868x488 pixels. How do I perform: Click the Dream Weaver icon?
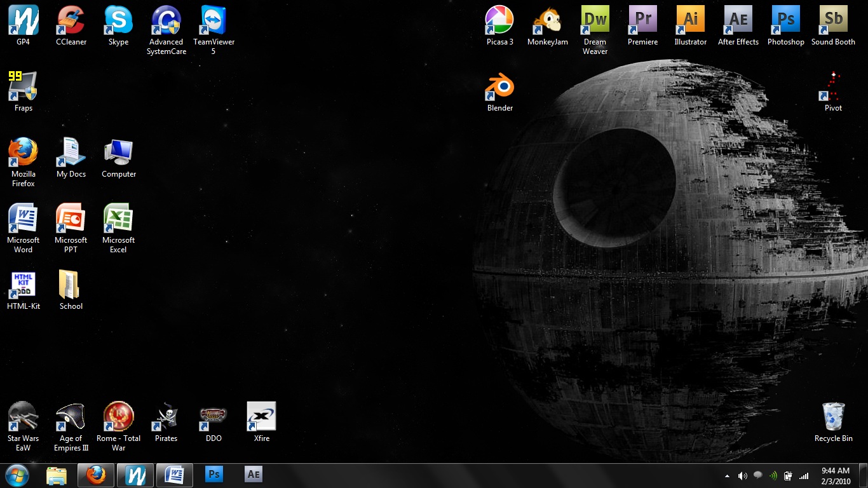click(x=595, y=30)
